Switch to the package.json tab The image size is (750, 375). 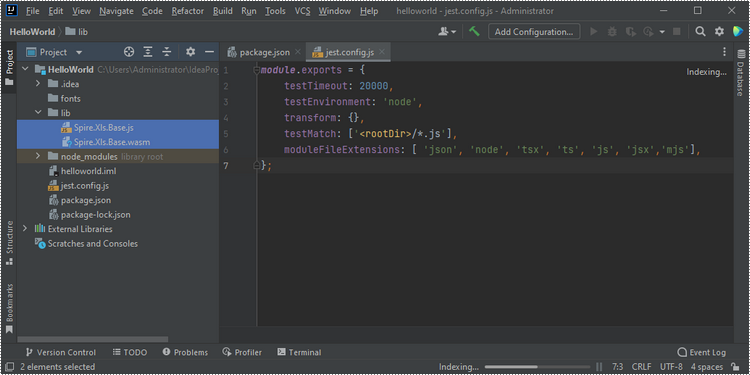(x=265, y=52)
